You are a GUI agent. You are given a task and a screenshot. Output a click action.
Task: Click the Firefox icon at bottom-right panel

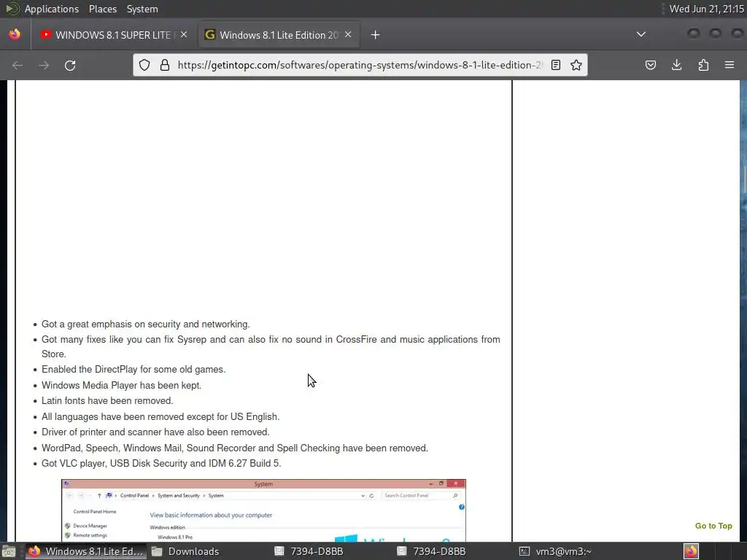pyautogui.click(x=691, y=551)
